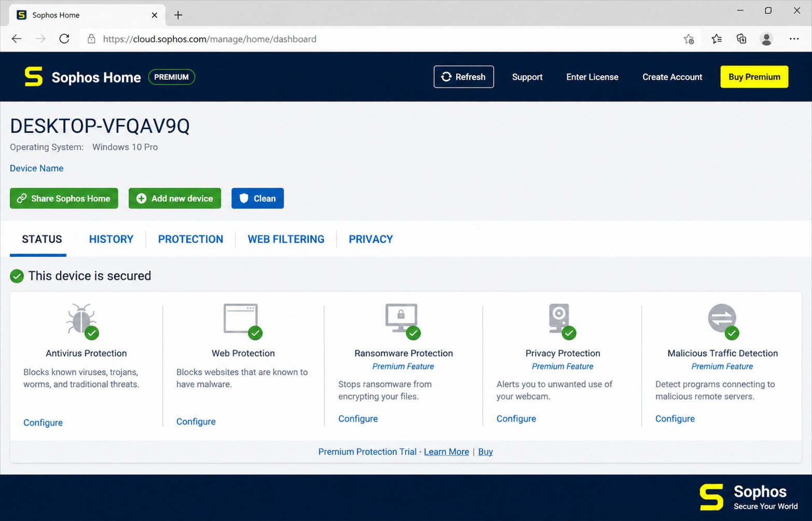Click the DESKTOP-VFQAV9Q device title

point(100,126)
